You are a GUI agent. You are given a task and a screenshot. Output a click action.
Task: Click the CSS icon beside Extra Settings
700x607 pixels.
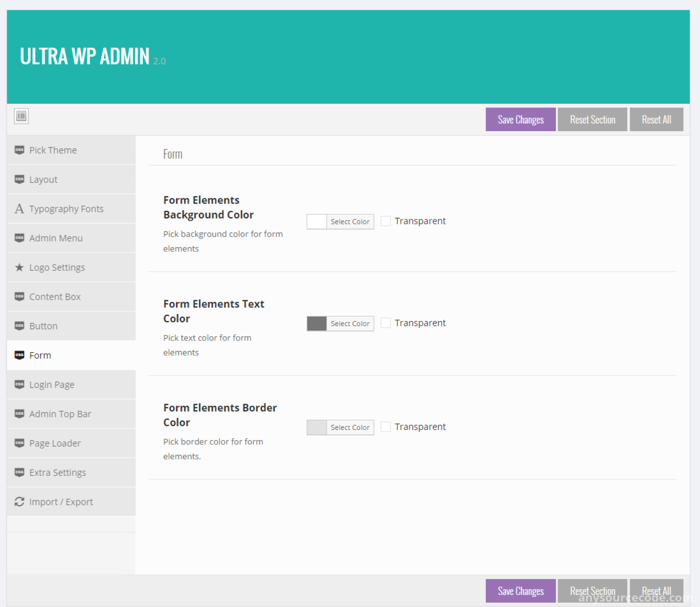pyautogui.click(x=19, y=472)
